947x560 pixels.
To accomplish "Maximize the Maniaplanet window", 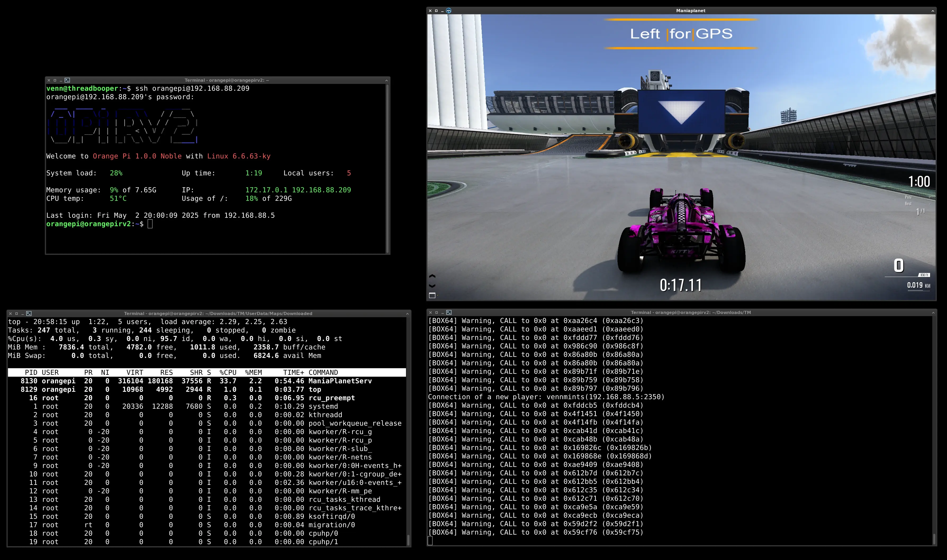I will pyautogui.click(x=436, y=11).
